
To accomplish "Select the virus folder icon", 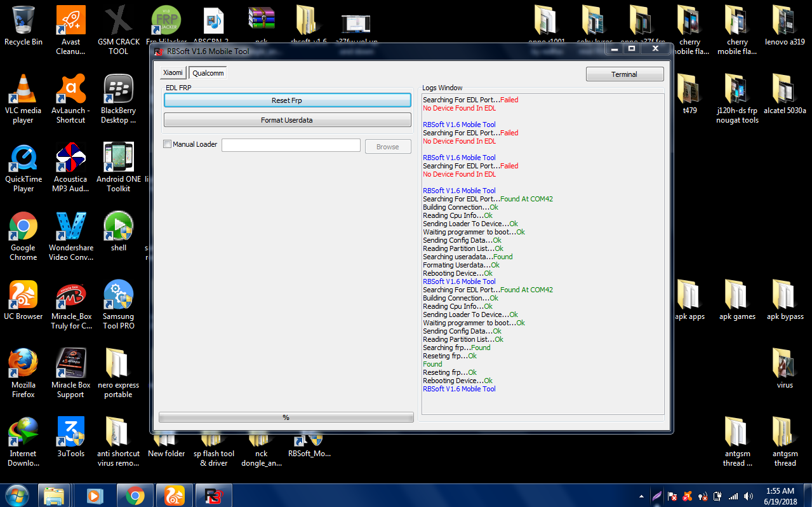I will [785, 368].
